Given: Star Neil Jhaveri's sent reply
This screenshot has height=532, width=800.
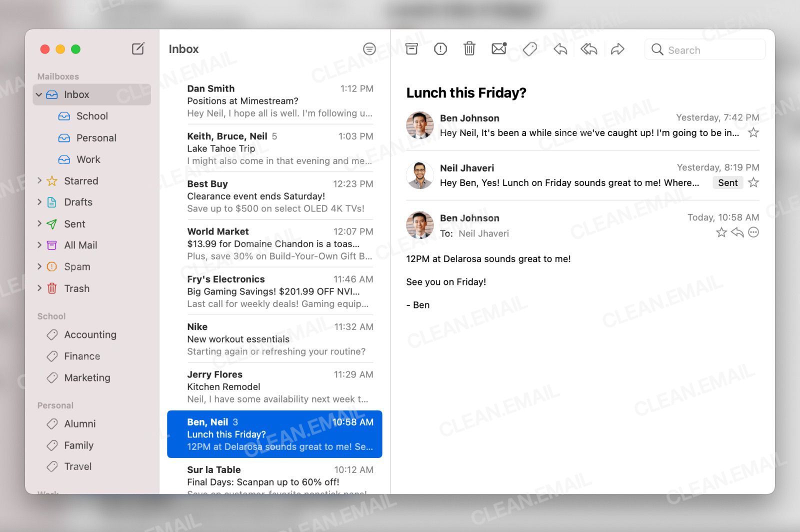Looking at the screenshot, I should pyautogui.click(x=753, y=182).
